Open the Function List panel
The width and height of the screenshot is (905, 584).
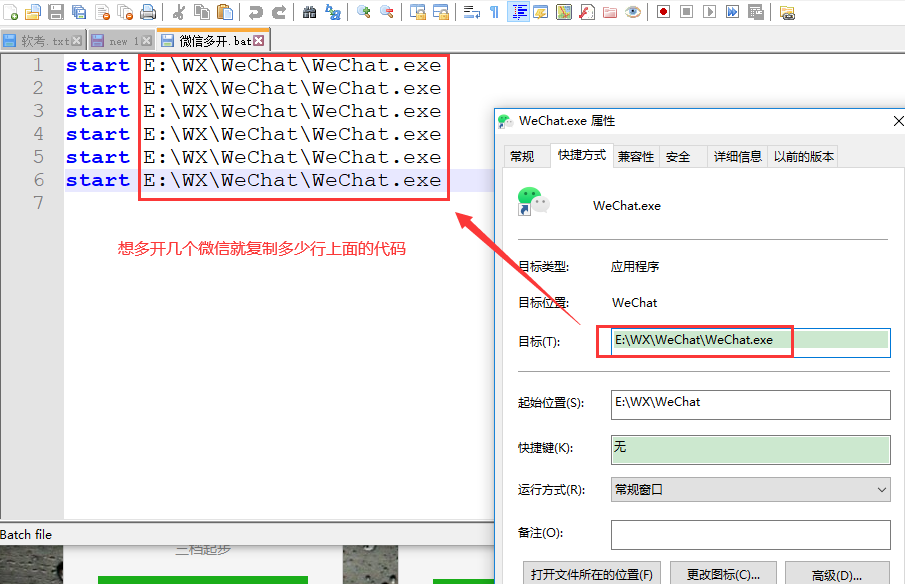[x=587, y=12]
